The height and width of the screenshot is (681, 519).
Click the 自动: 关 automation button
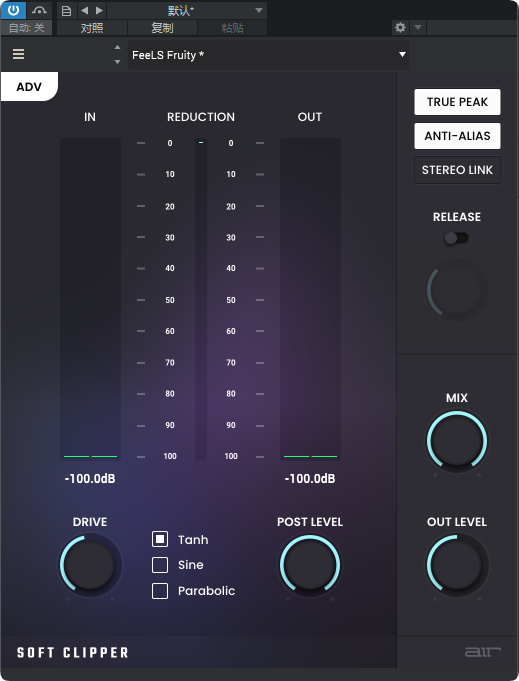[x=26, y=28]
